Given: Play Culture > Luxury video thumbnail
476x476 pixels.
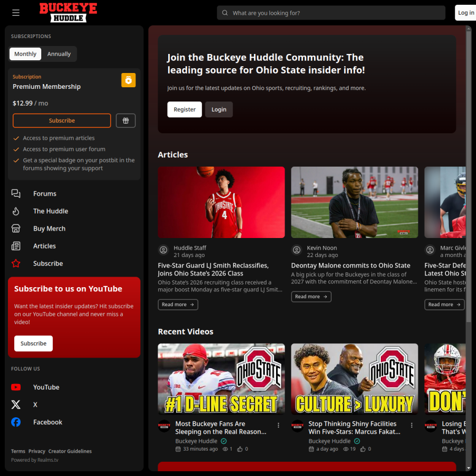Looking at the screenshot, I should [x=354, y=379].
